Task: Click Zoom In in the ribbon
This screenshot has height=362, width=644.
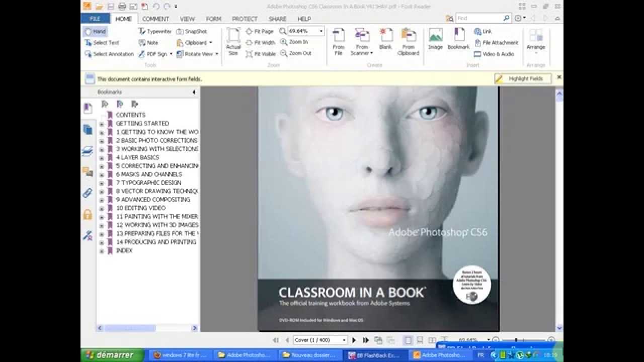Action: [x=294, y=42]
